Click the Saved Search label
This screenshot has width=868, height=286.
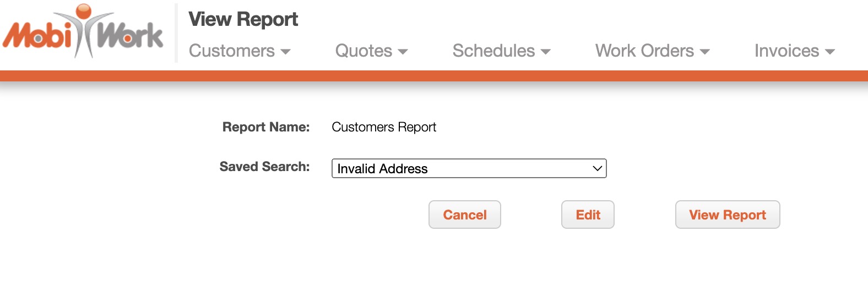(264, 167)
